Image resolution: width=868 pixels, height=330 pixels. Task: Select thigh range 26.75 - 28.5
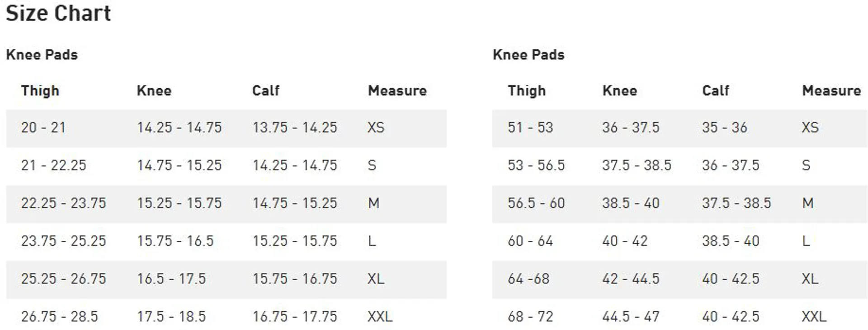[59, 316]
